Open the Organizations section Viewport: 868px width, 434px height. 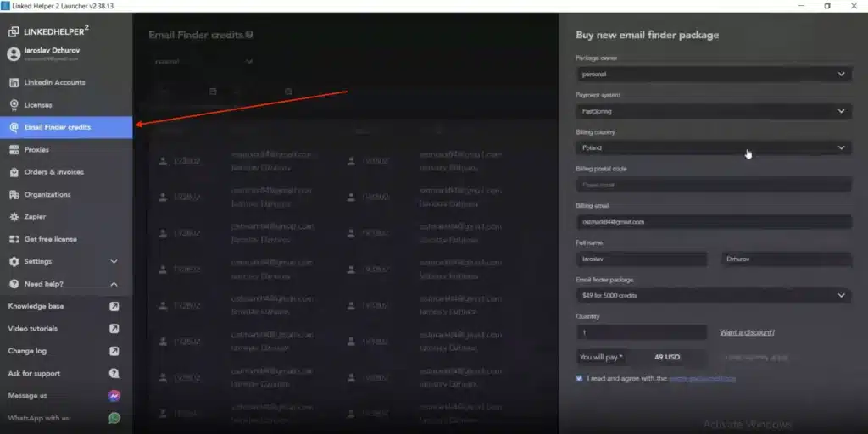tap(66, 194)
